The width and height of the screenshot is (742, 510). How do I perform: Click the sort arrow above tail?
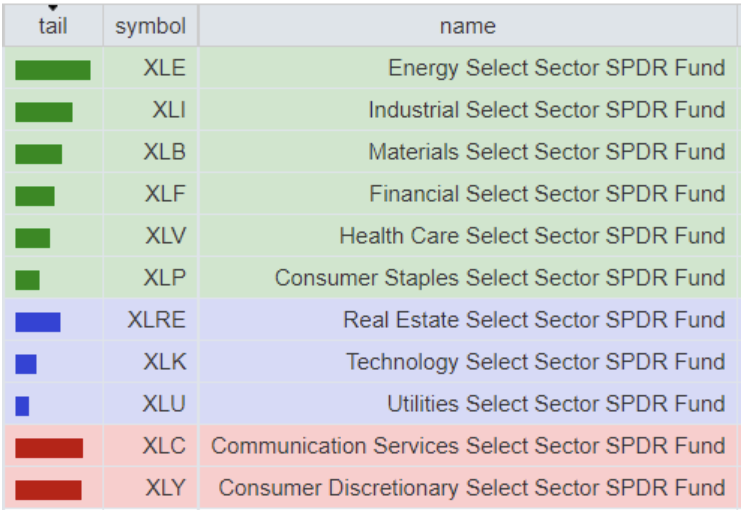click(53, 8)
